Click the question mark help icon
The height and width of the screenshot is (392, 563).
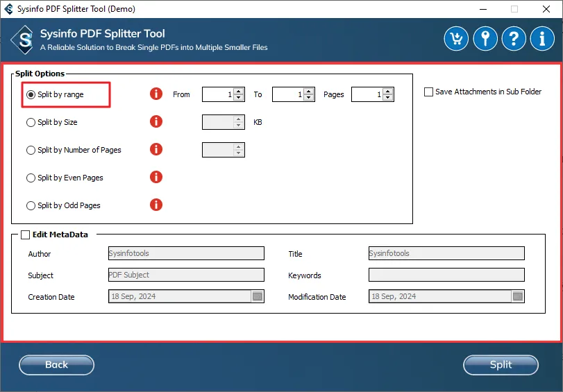click(514, 38)
